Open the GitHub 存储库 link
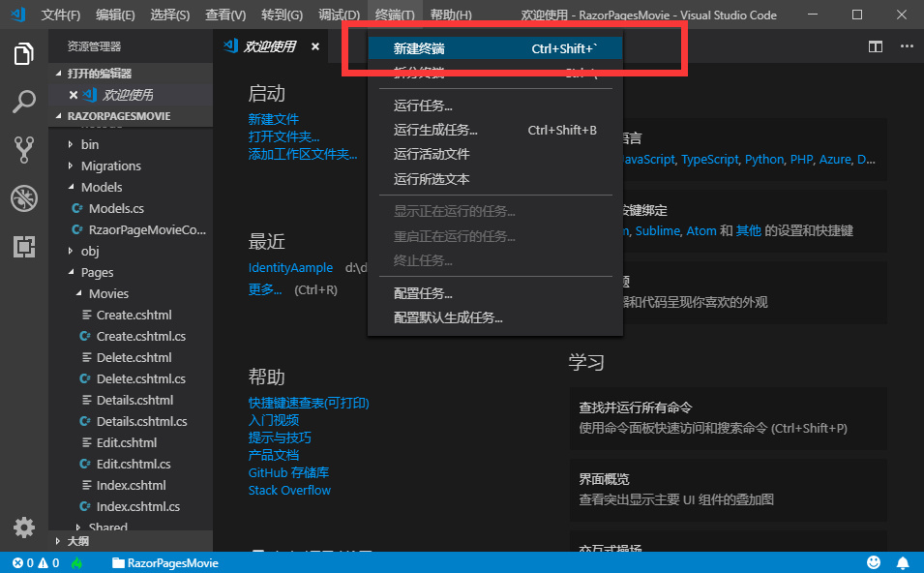This screenshot has width=924, height=573. (x=288, y=472)
